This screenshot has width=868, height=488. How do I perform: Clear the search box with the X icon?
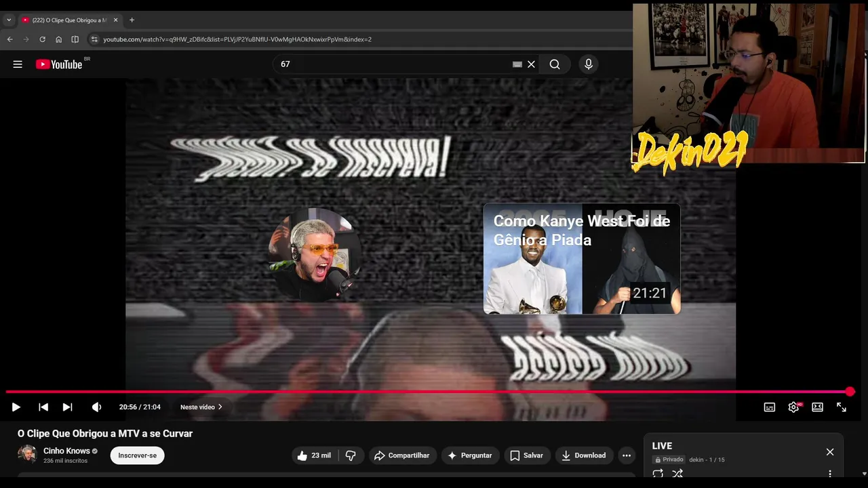(531, 64)
